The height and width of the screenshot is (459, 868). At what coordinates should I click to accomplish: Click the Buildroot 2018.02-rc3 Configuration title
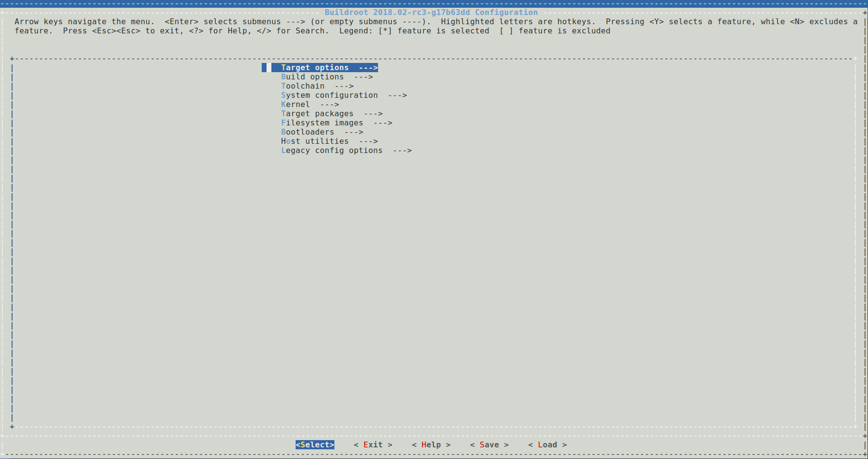click(431, 13)
